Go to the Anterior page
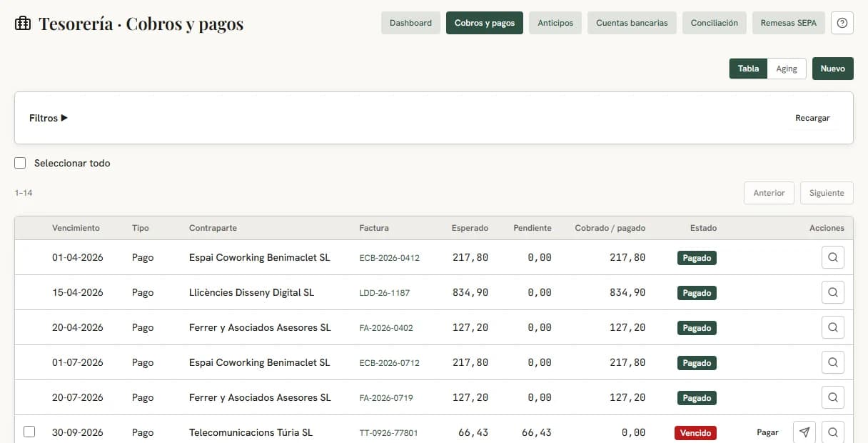 coord(769,193)
